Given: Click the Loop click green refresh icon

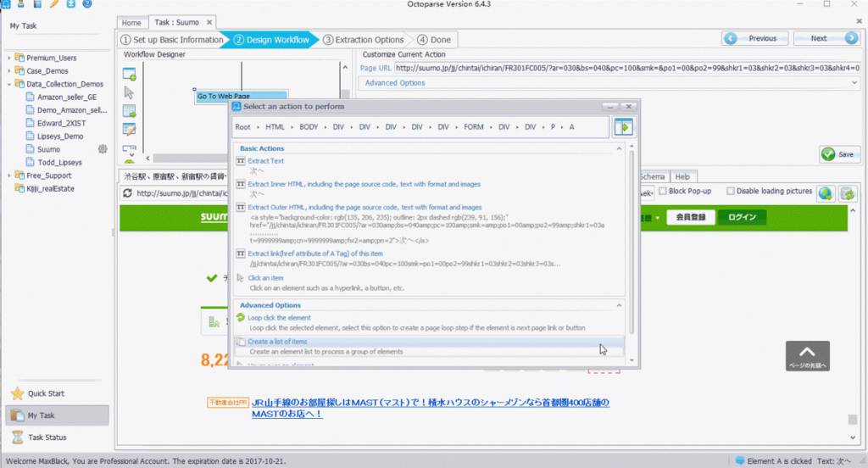Looking at the screenshot, I should coord(240,317).
